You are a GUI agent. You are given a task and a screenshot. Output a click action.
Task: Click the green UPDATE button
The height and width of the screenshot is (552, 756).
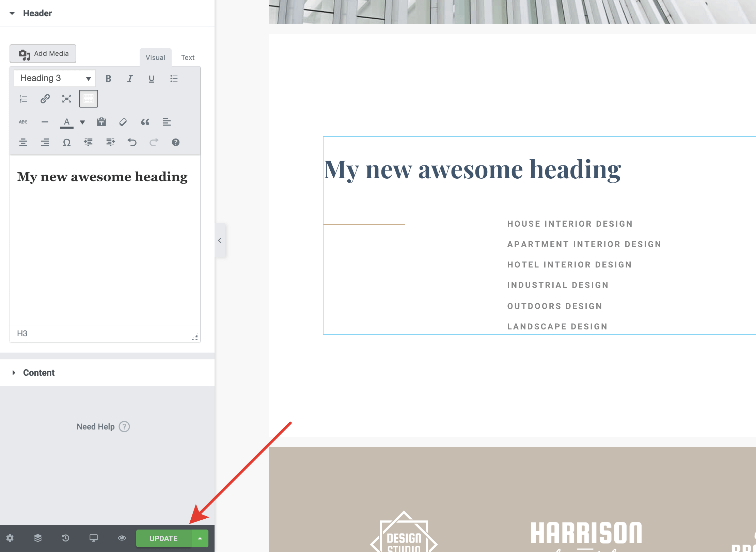tap(163, 538)
